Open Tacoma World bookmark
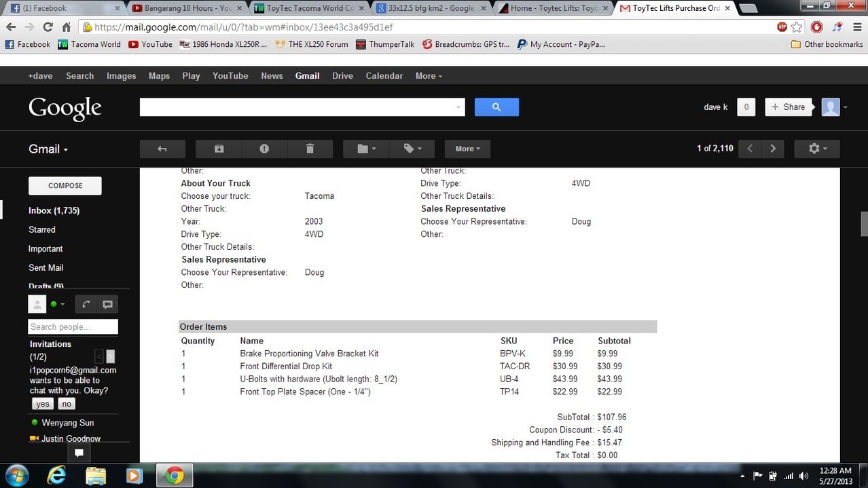This screenshot has height=488, width=868. (89, 44)
